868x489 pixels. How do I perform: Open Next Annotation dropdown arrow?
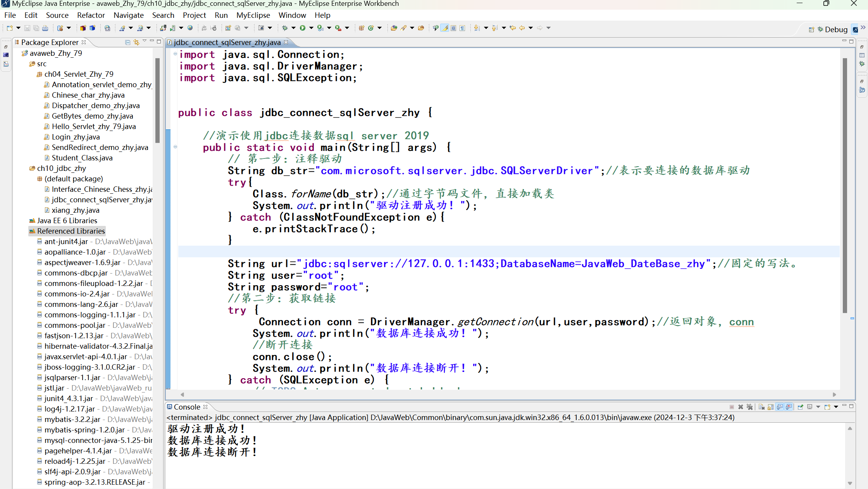coord(486,28)
